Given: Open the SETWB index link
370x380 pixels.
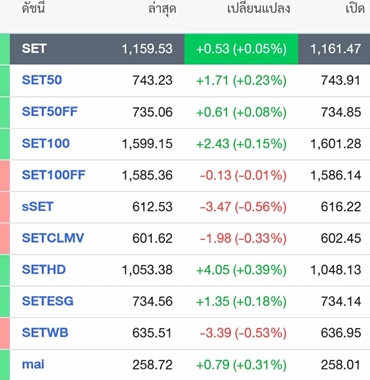Looking at the screenshot, I should pos(45,333).
